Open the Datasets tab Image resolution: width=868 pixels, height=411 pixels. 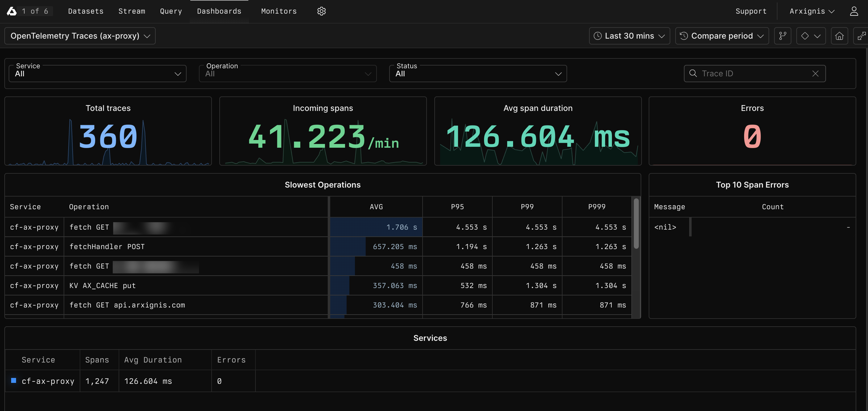tap(86, 11)
